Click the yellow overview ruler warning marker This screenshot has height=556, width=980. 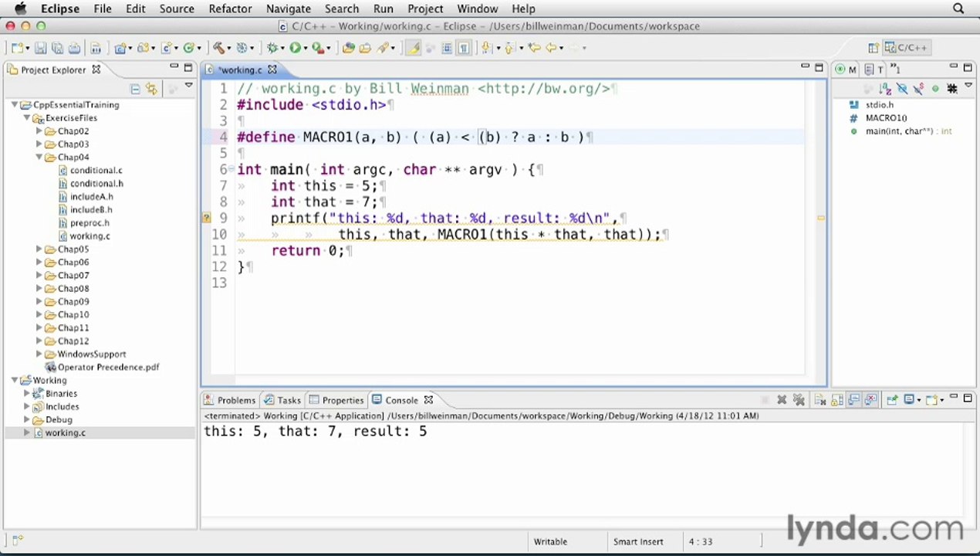click(x=820, y=219)
